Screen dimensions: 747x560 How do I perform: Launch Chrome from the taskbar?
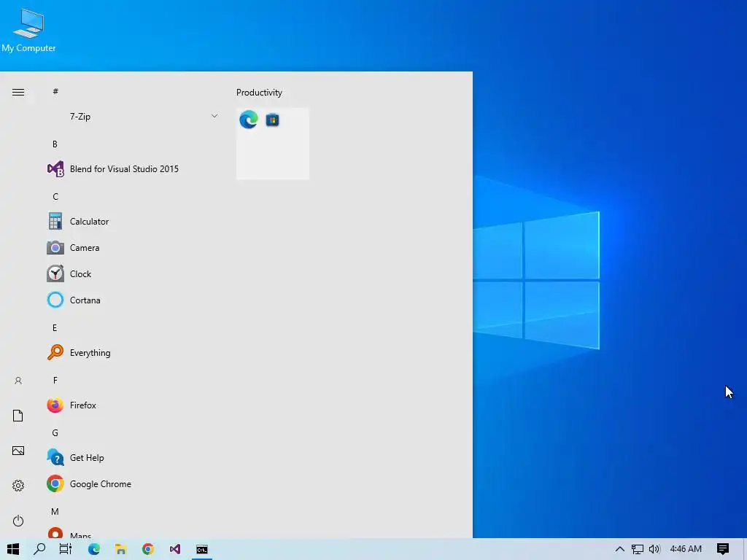point(147,549)
